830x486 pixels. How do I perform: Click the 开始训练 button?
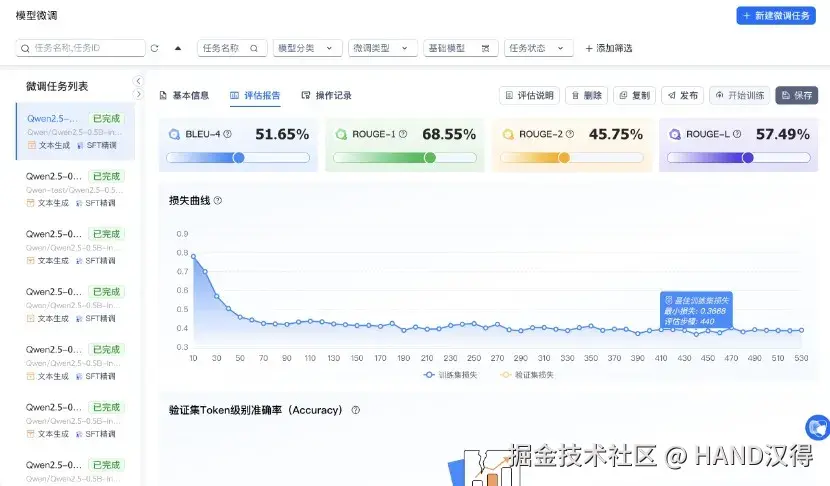coord(740,95)
